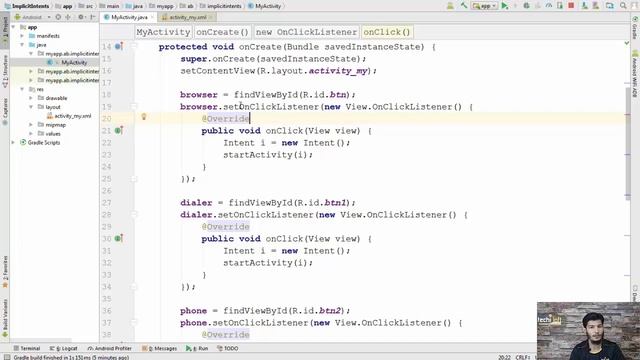Viewport: 640px width, 360px height.
Task: Click the override gutter icon on line 14
Action: click(119, 46)
